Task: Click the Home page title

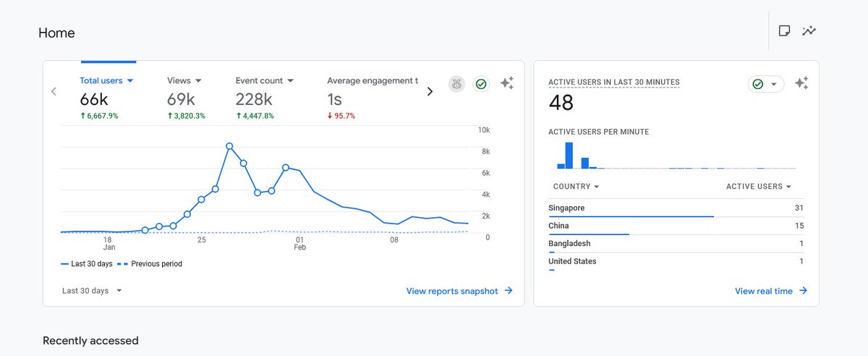Action: [x=56, y=33]
